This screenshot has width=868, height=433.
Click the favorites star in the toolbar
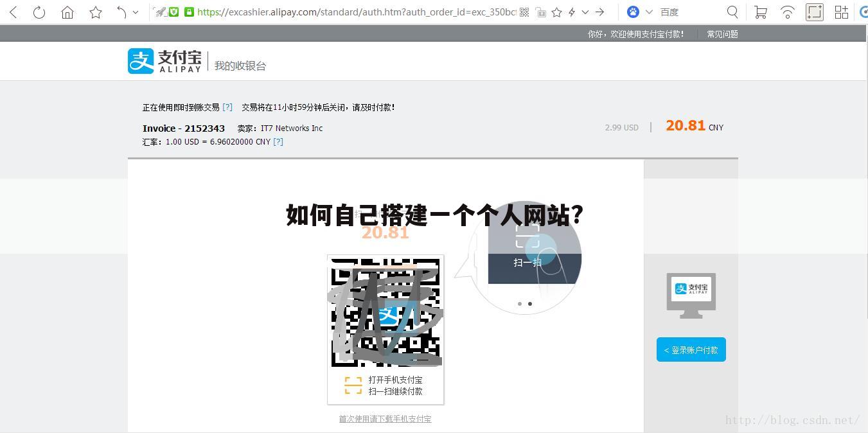(x=96, y=12)
